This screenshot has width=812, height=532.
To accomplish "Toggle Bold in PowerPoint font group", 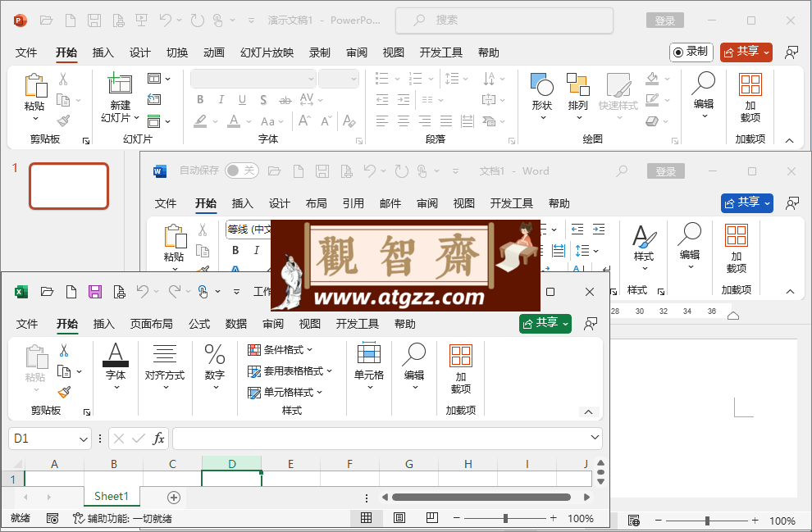I will pos(200,100).
